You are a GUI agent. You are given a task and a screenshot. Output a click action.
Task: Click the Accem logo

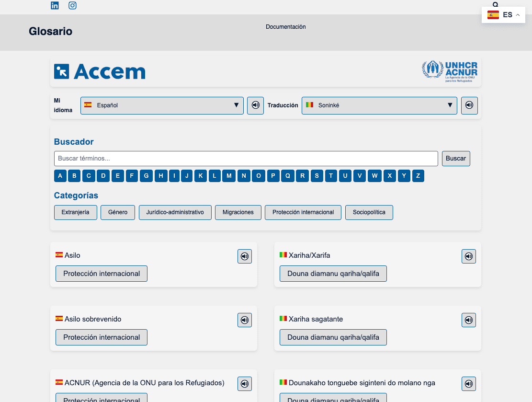100,72
